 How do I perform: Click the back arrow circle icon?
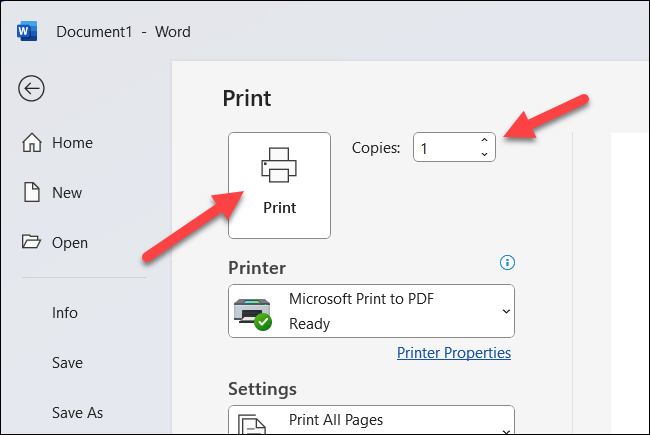pos(31,89)
